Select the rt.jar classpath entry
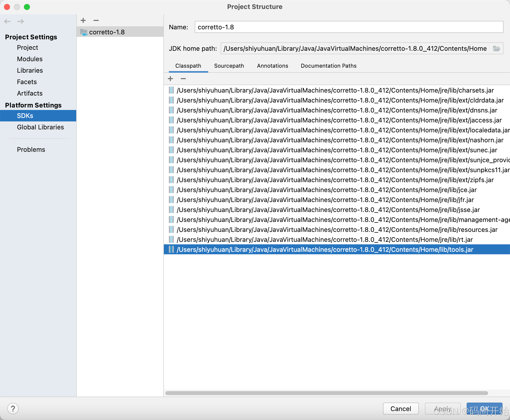This screenshot has width=510, height=420. pos(324,240)
